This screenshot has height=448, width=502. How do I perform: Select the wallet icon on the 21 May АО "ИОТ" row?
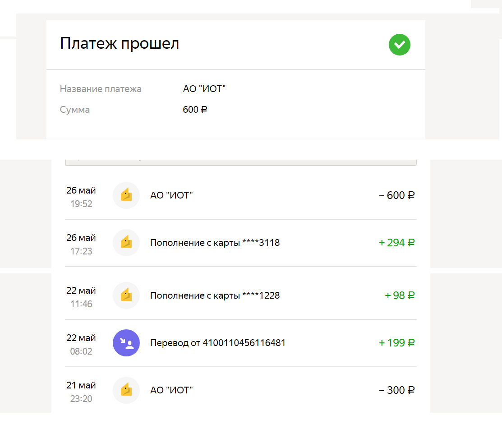pos(126,390)
